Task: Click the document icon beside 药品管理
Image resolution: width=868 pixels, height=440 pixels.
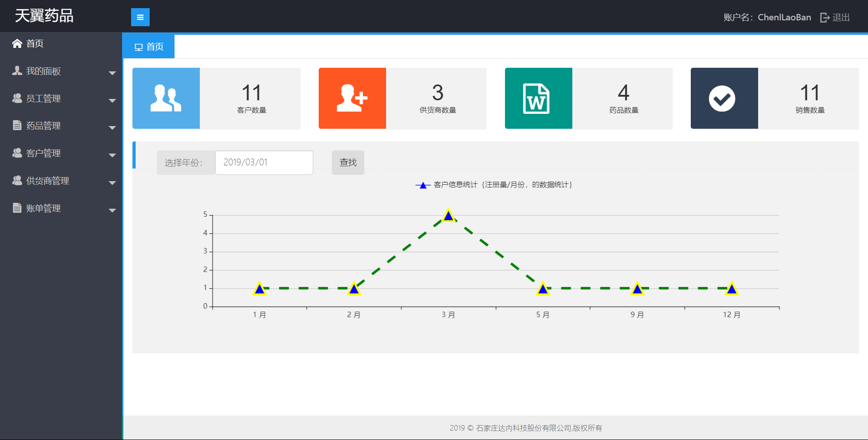Action: coord(17,126)
